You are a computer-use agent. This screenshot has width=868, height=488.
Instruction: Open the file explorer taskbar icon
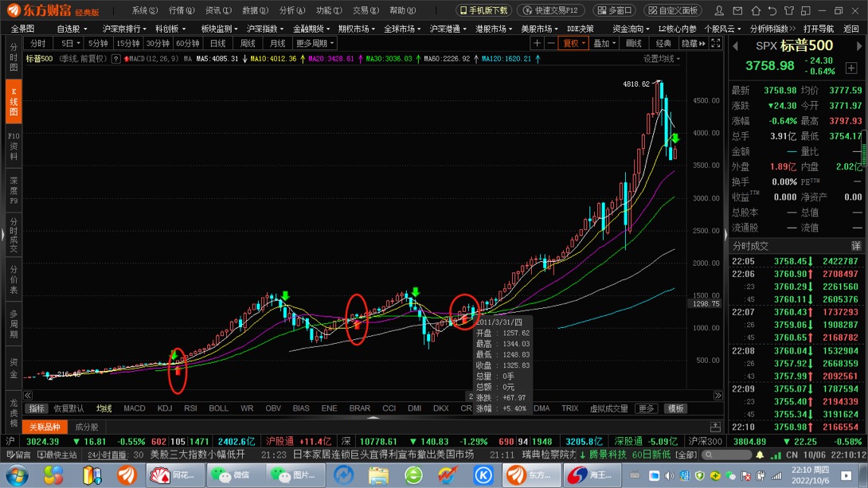[378, 475]
